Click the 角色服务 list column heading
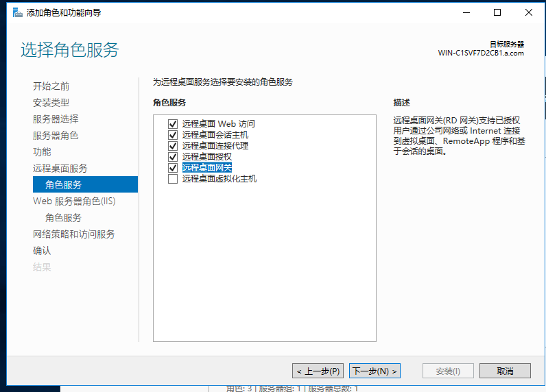Viewport: 546px width, 392px height. click(x=169, y=103)
